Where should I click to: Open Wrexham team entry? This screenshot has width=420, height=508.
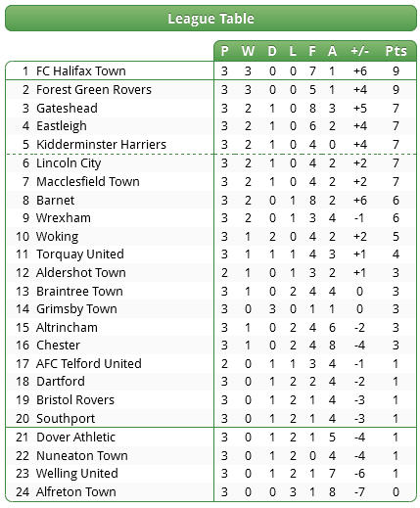click(x=64, y=217)
